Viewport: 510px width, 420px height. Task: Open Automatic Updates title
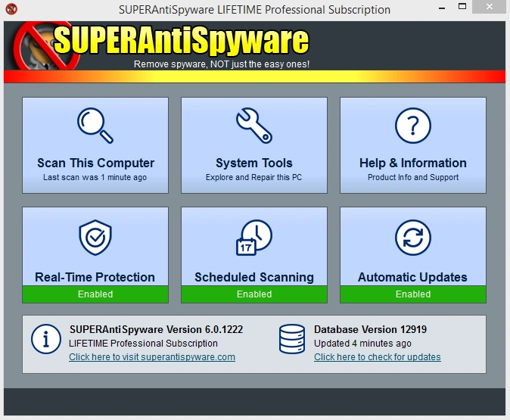412,277
